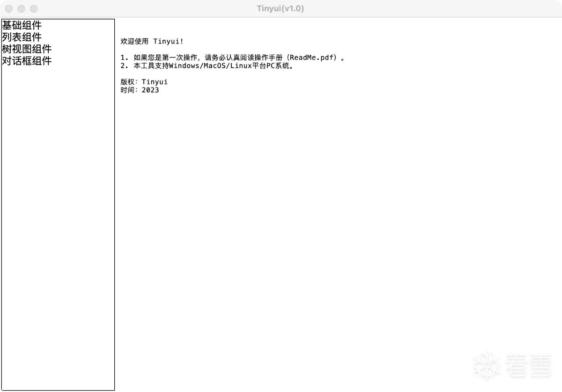Close the Tinyui window

click(9, 8)
